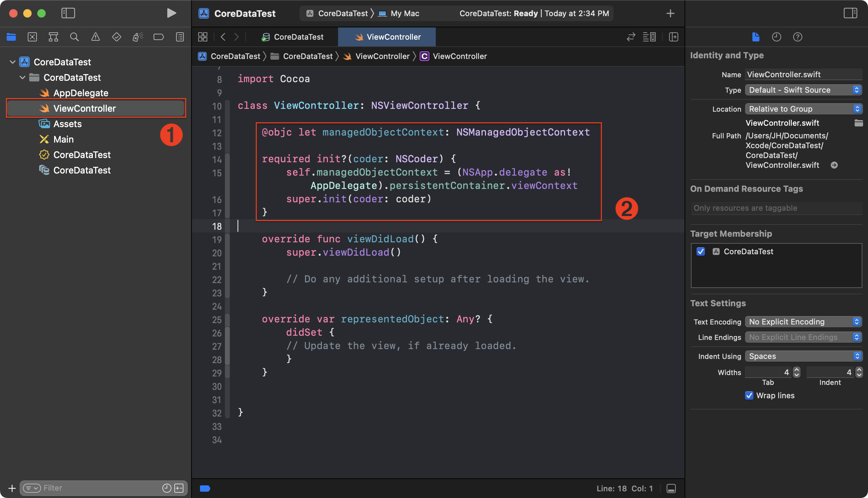Uncheck CoreDataTest target membership checkbox

click(x=701, y=251)
